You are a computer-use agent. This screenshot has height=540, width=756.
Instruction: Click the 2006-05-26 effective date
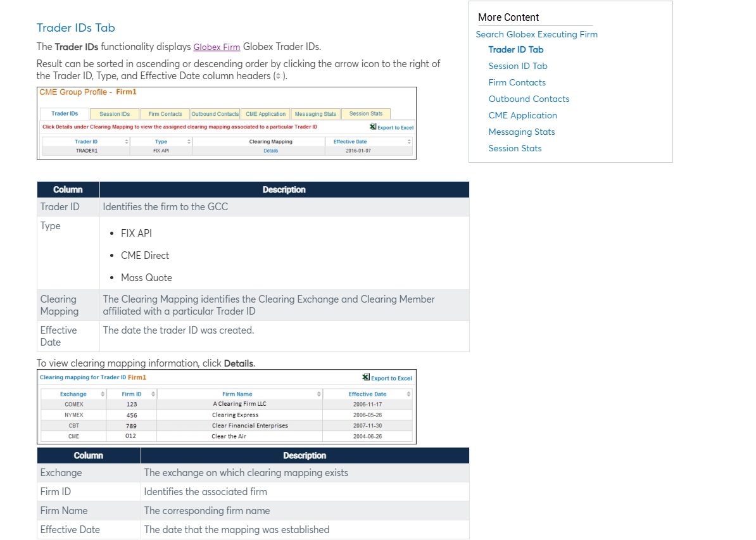(x=367, y=415)
